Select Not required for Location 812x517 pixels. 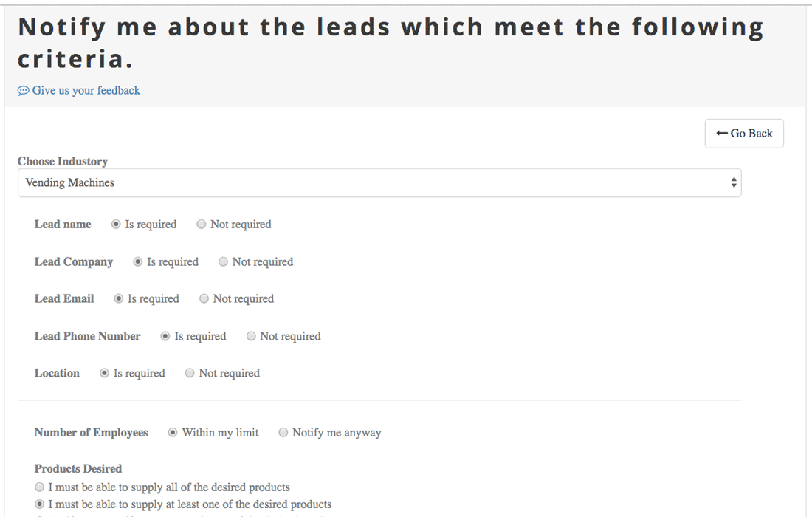pos(190,373)
